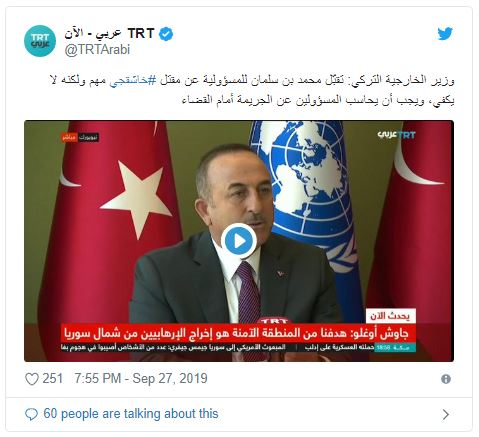Like the tweet with heart icon
479x437 pixels.
(x=32, y=379)
